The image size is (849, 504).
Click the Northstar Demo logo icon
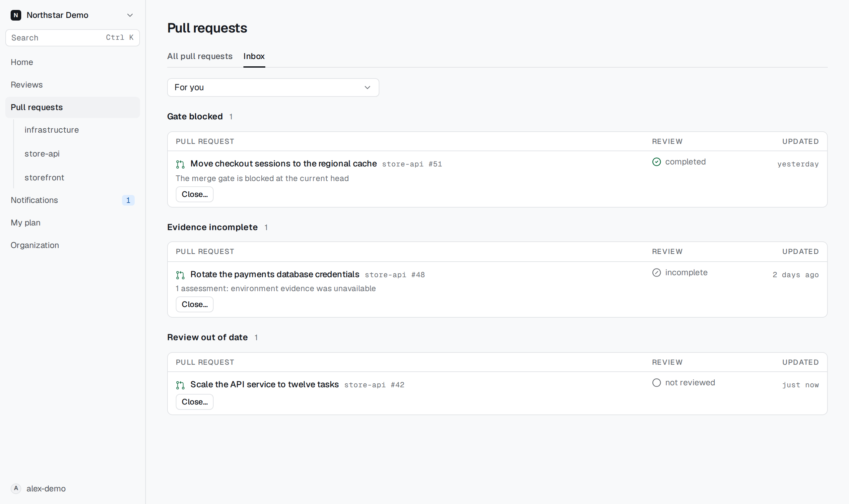click(x=16, y=15)
